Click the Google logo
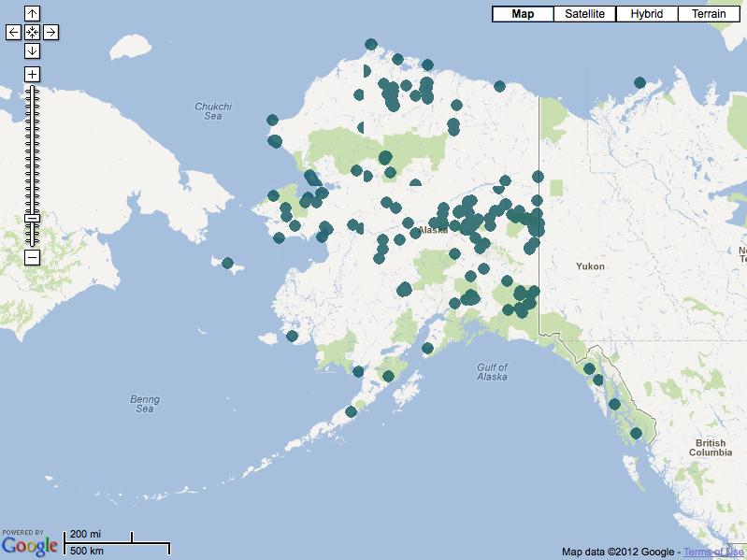 pos(29,545)
